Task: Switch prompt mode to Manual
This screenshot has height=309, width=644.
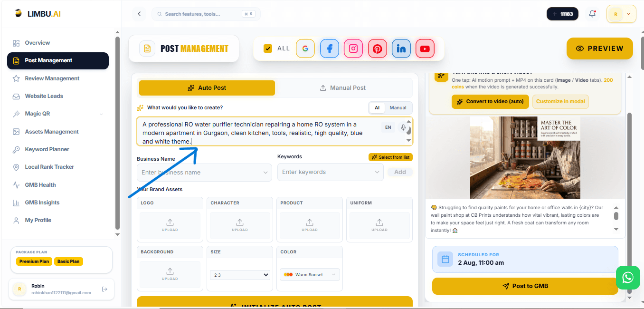Action: 398,108
